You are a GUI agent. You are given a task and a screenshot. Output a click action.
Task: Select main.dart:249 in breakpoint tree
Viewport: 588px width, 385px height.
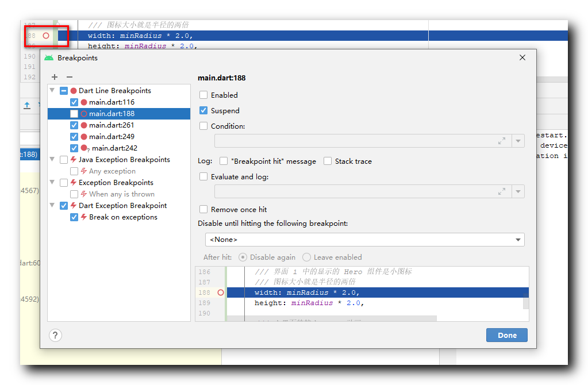point(112,137)
